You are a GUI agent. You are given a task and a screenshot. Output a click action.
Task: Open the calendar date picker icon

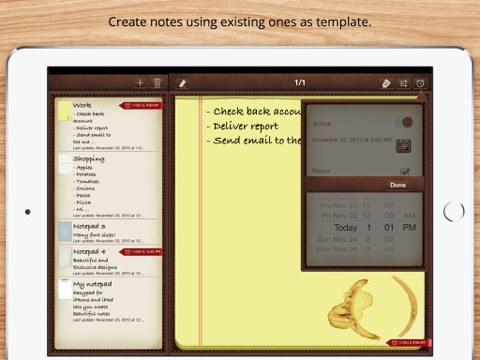pos(403,146)
